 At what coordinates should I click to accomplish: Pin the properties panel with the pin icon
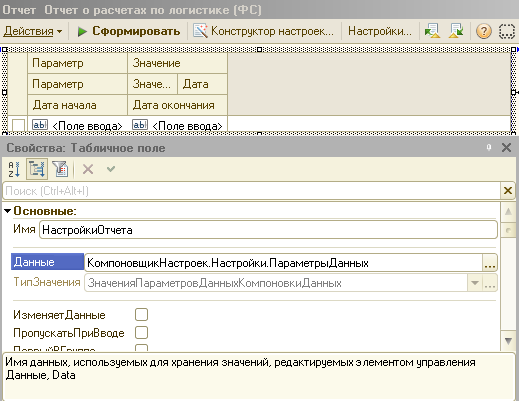pos(489,147)
